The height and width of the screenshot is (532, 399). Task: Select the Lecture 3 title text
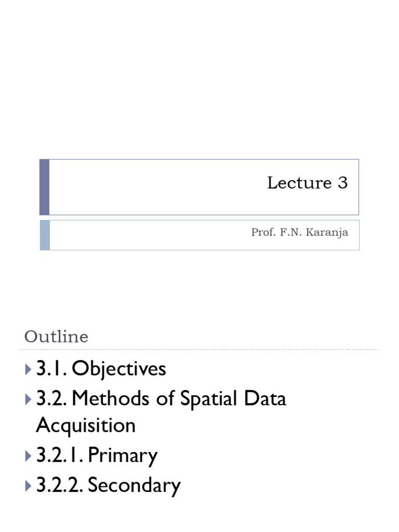click(x=307, y=183)
